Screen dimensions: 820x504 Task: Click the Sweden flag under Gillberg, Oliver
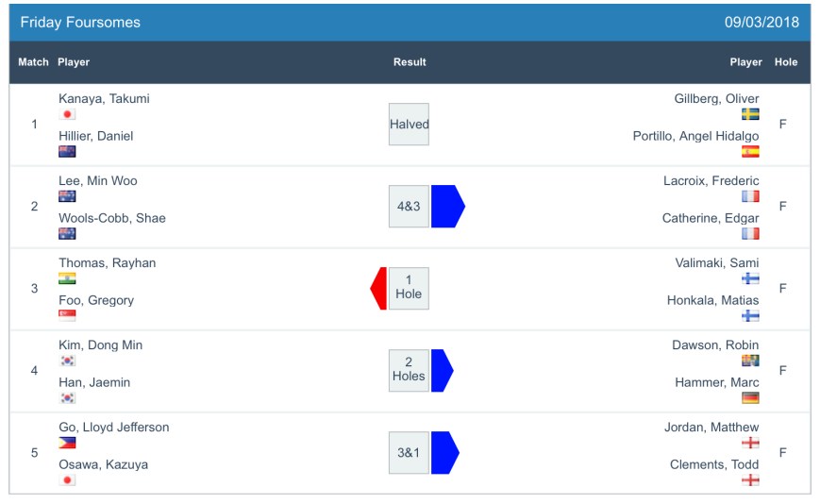(x=750, y=114)
